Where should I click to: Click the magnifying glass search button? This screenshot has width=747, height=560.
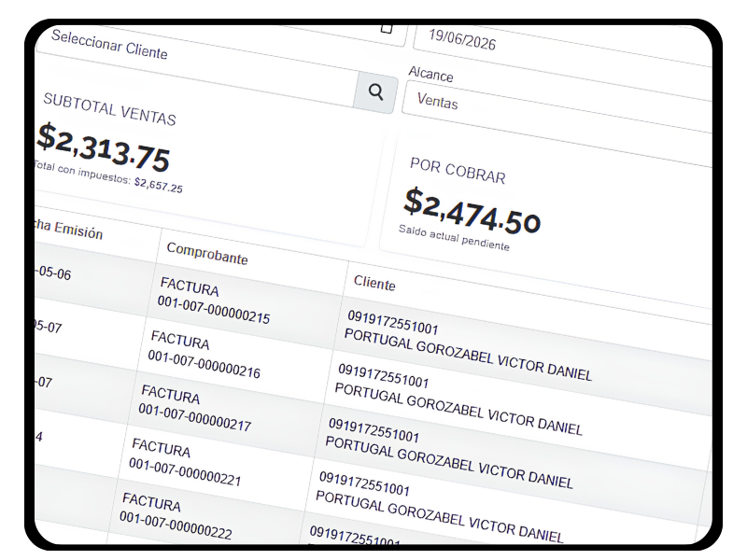click(375, 91)
